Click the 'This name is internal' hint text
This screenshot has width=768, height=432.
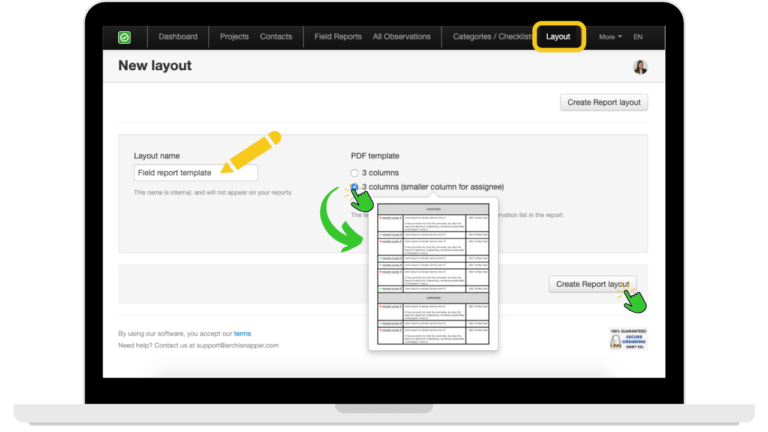pyautogui.click(x=213, y=192)
